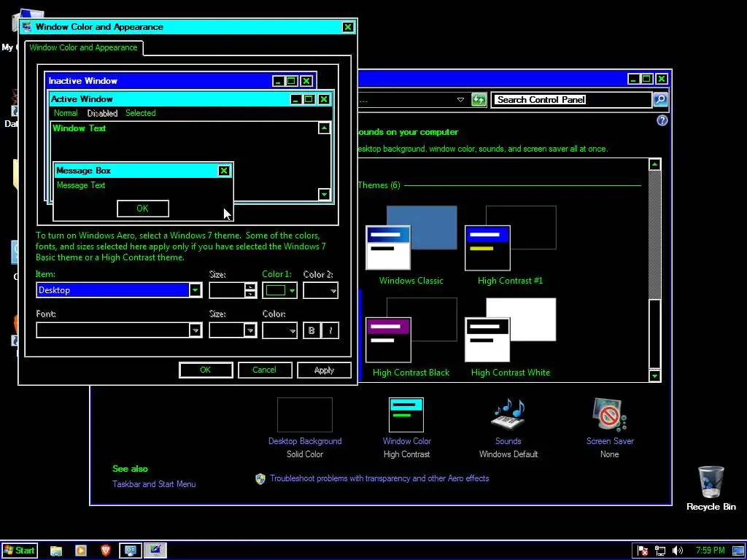This screenshot has width=747, height=560.
Task: Open the Item dropdown showing Desktop
Action: click(196, 290)
